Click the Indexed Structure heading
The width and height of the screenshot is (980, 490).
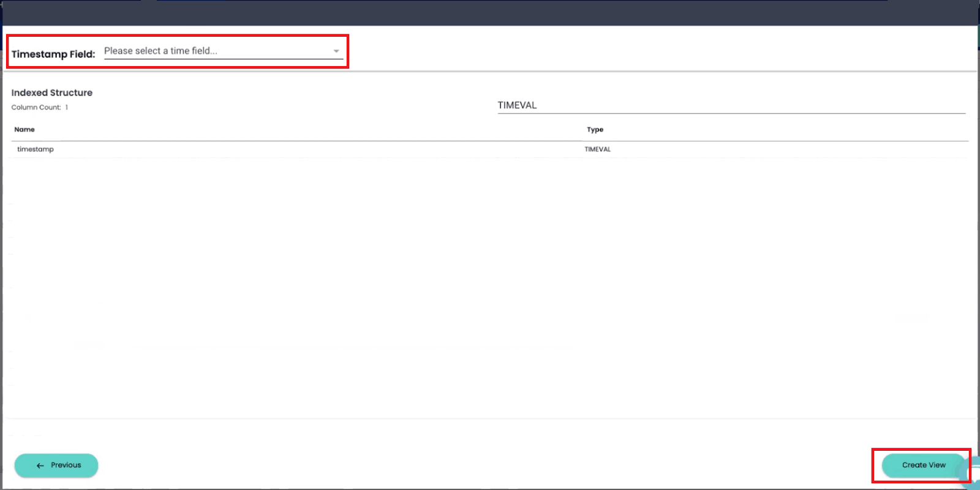coord(52,93)
